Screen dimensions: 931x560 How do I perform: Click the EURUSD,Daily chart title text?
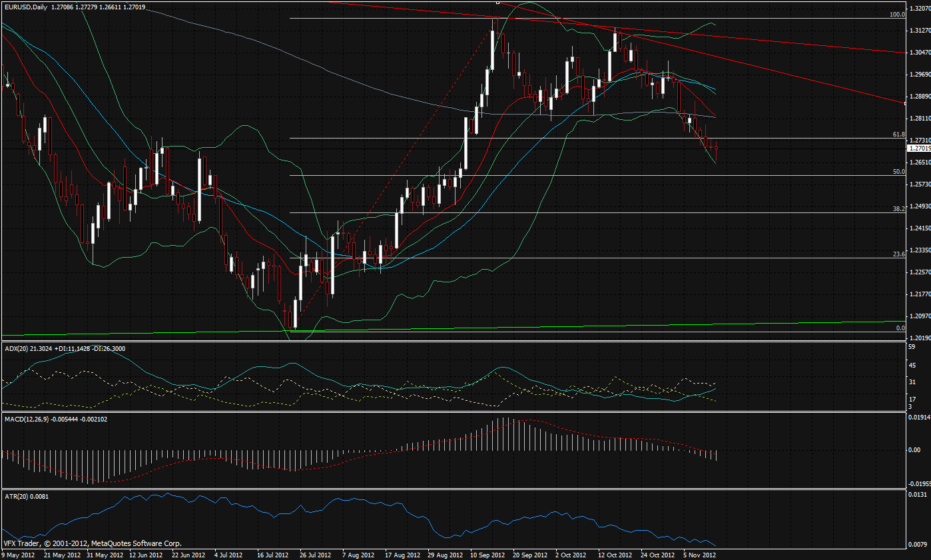point(26,7)
